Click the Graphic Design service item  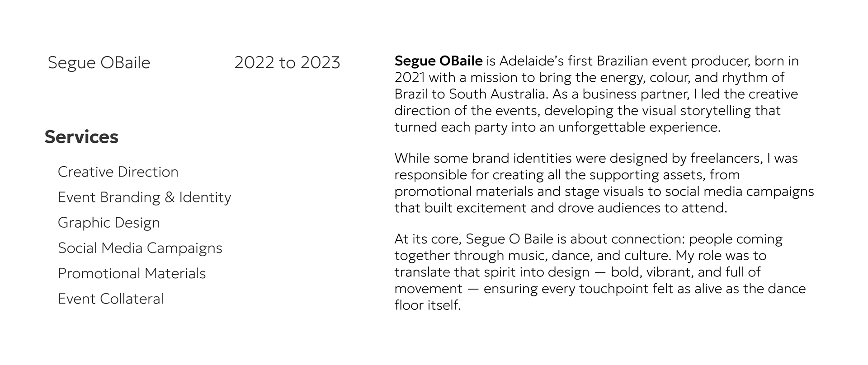coord(108,223)
